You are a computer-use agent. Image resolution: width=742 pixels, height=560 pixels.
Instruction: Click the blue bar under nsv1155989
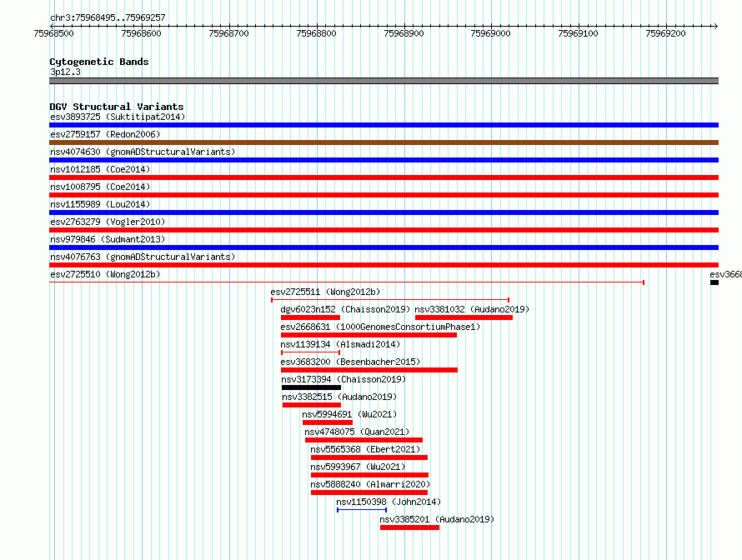tap(384, 212)
